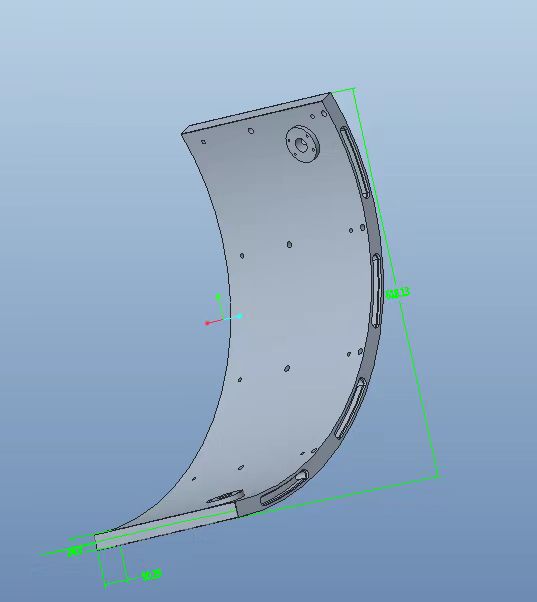Viewport: 537px width, 602px height.
Task: Click the center bore of the flange
Action: 301,145
